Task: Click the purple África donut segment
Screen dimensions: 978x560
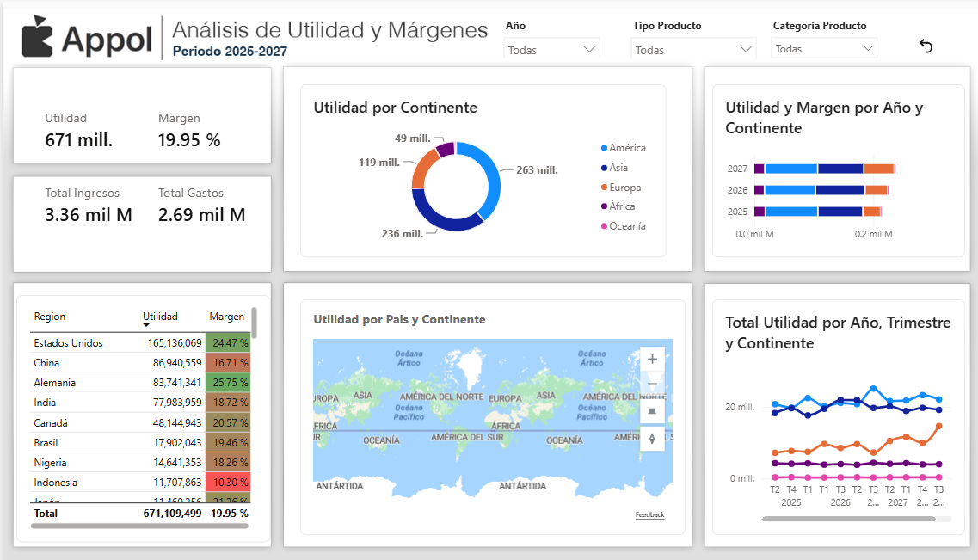Action: click(x=446, y=150)
